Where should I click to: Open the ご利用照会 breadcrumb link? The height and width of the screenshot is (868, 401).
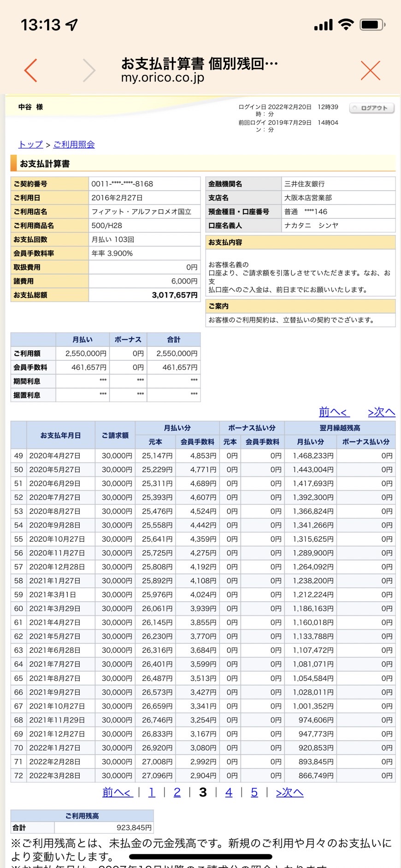tap(74, 144)
